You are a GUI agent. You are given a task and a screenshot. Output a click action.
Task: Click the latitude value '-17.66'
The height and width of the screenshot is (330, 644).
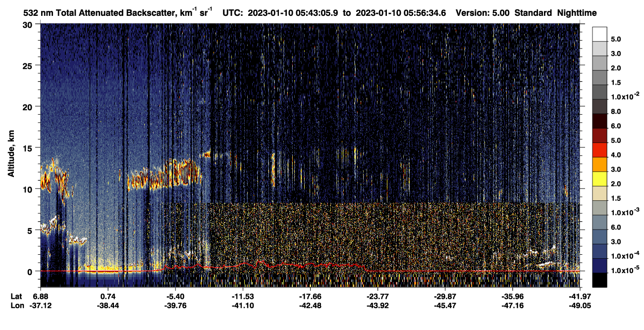[310, 296]
